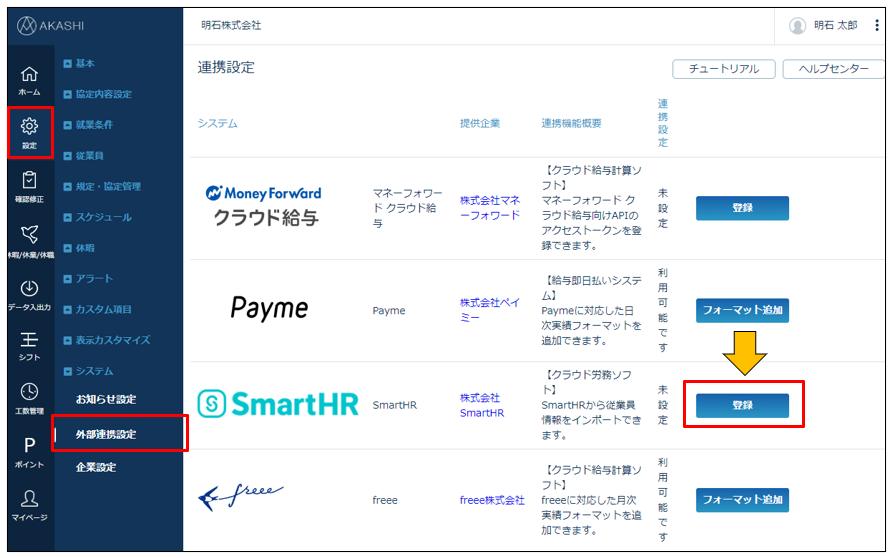This screenshot has height=558, width=892.
Task: Click the 登録 button for SmartHR
Action: click(x=742, y=405)
